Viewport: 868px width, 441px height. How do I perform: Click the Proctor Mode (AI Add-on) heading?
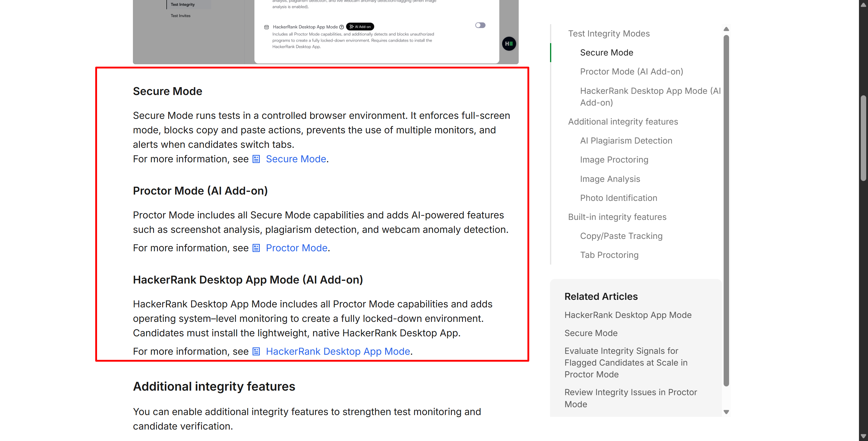pyautogui.click(x=200, y=191)
